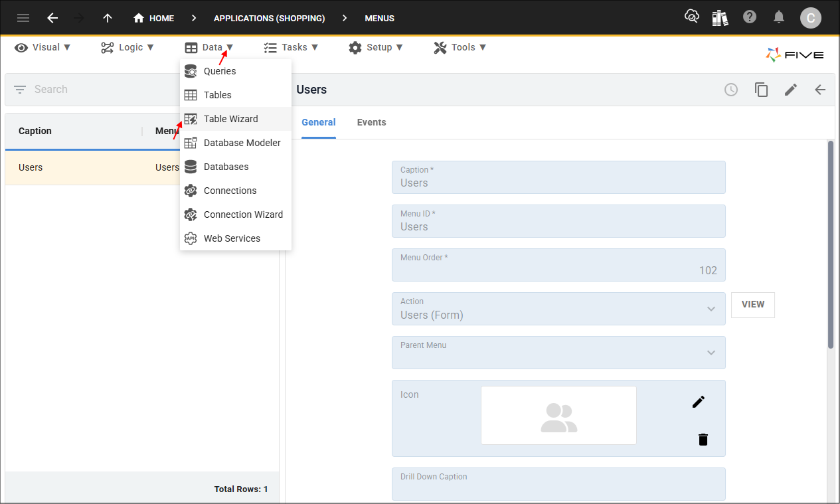Screen dimensions: 840x504
Task: Open the Setup menu dropdown
Action: point(376,47)
